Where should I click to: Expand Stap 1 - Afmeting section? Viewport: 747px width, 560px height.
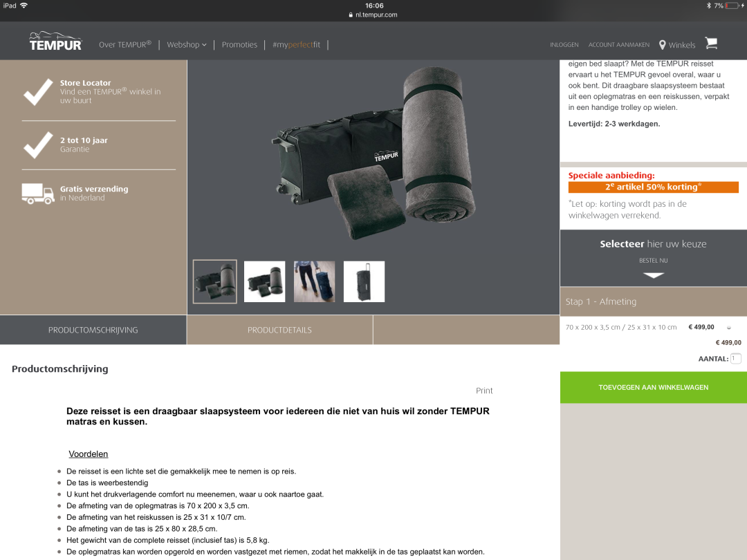pos(653,301)
